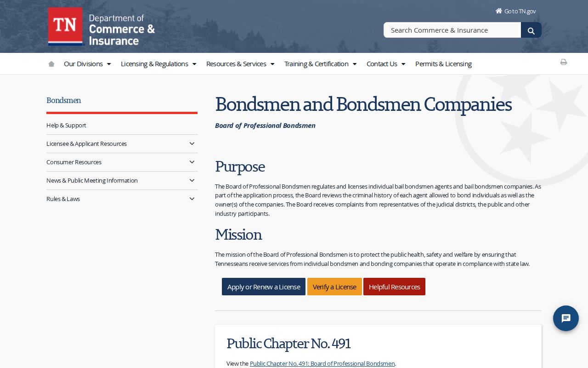Focus the Search Commerce & Insurance field
Screen dimensions: 588x368
452,30
